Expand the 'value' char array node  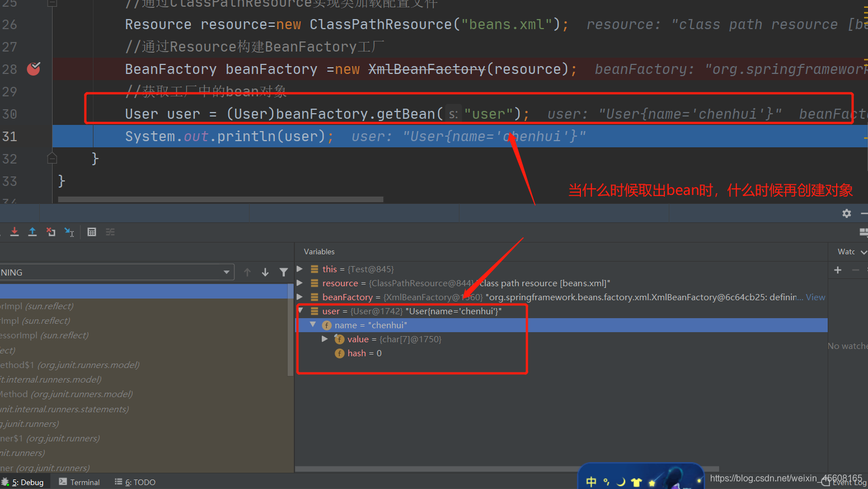pos(325,339)
